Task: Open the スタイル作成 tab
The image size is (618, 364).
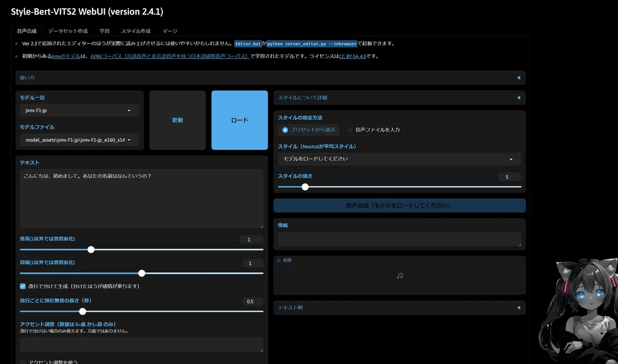Action: pos(136,31)
